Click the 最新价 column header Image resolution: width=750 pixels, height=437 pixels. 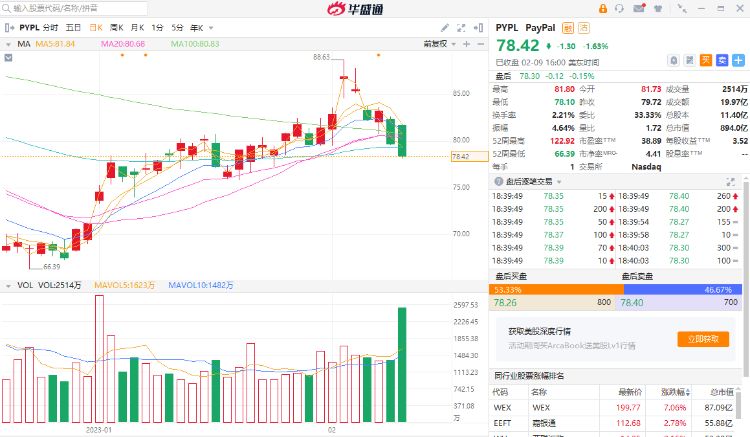tap(629, 392)
